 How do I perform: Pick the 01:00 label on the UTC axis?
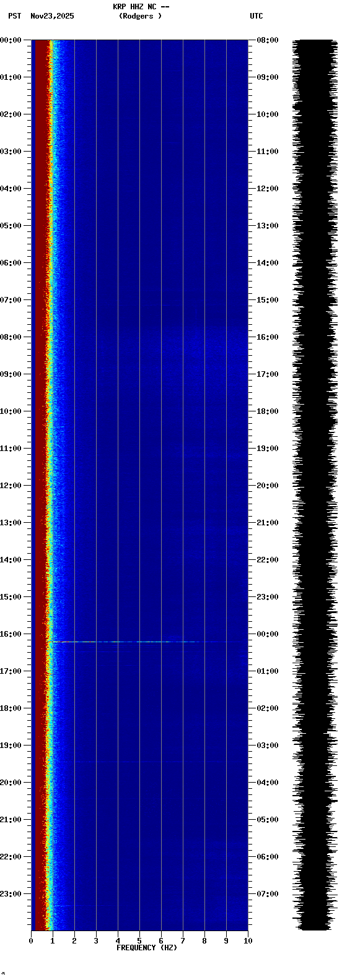pos(267,671)
